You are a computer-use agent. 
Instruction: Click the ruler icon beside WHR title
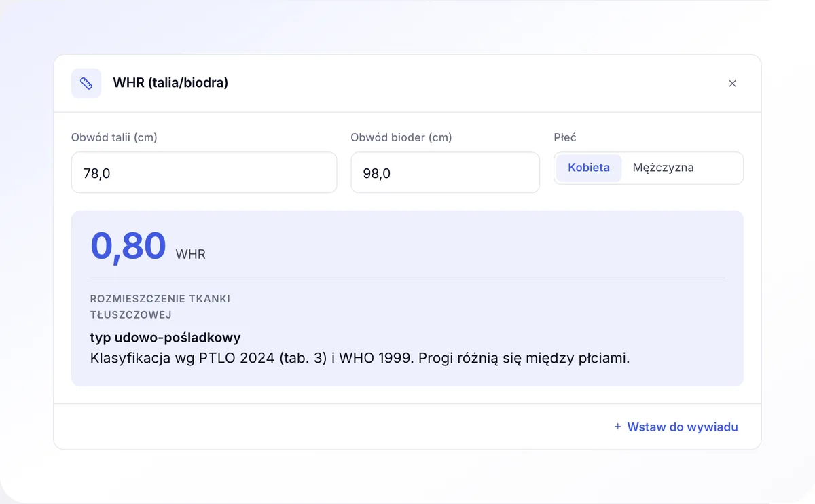86,84
